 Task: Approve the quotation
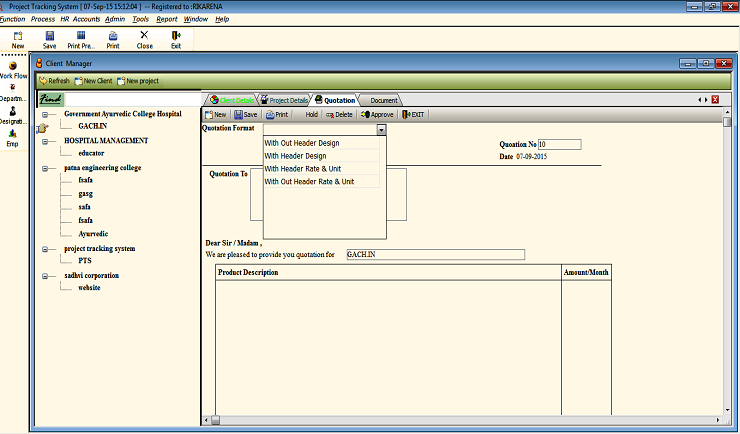377,115
